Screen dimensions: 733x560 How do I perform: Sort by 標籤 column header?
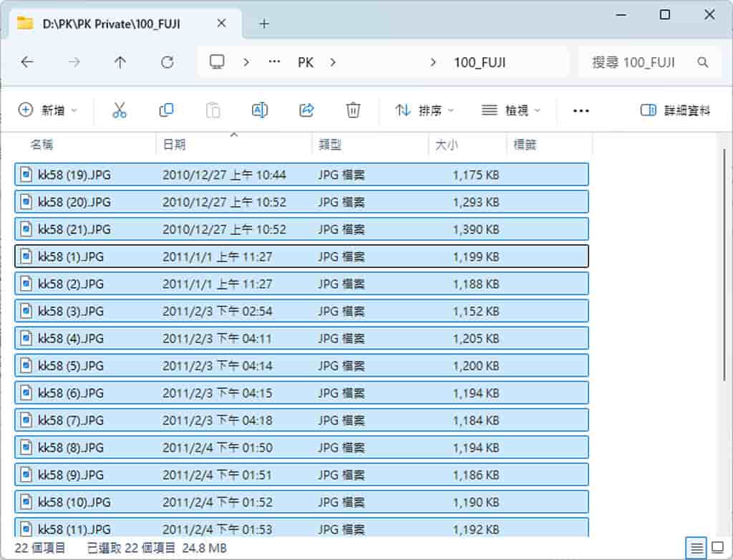click(550, 145)
